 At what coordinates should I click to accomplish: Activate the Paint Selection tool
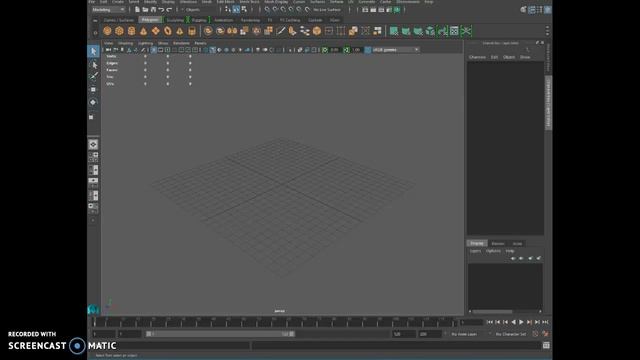click(x=93, y=76)
